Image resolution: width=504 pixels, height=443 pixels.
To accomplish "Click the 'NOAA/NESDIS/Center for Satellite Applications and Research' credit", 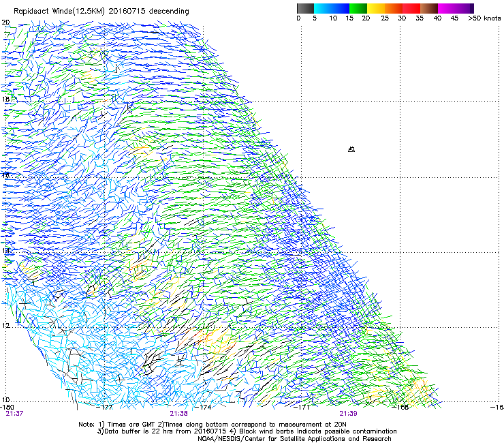I will (x=294, y=438).
